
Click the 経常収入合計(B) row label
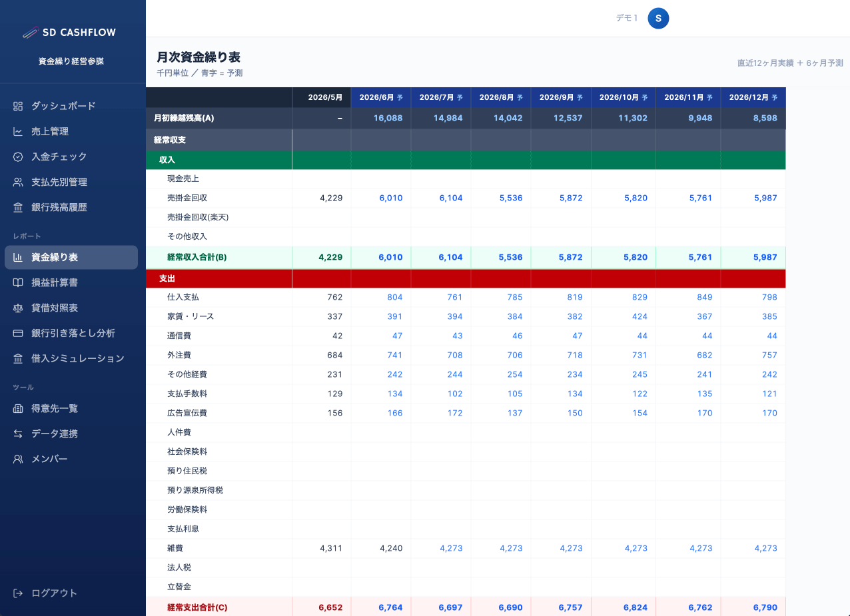[197, 257]
